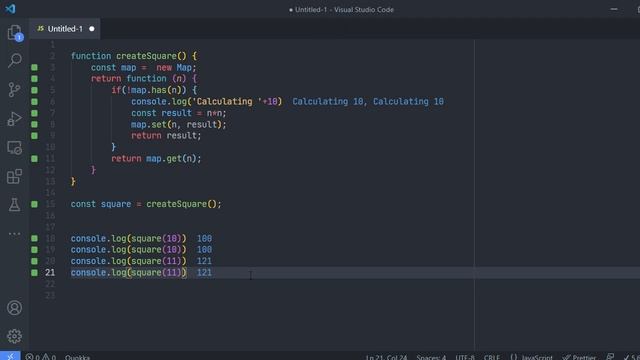Click 'const square = createSquare();' line
Screen dimensions: 640x360
point(146,204)
